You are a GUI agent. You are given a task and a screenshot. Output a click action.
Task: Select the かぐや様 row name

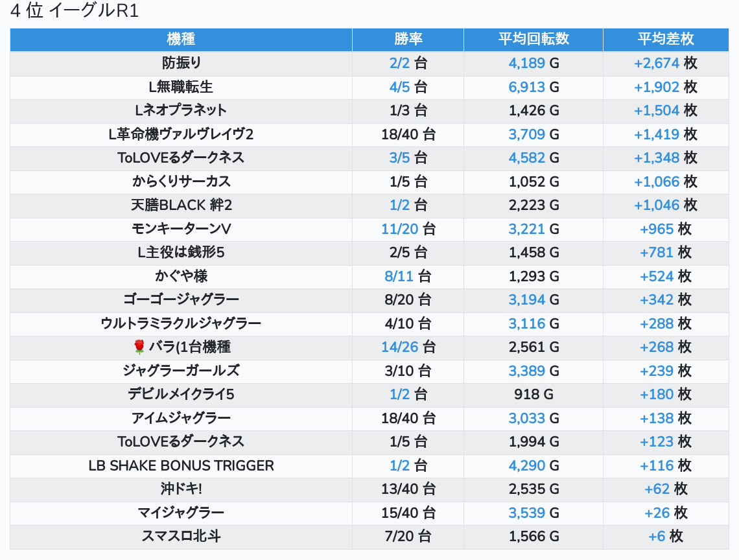[x=181, y=276]
